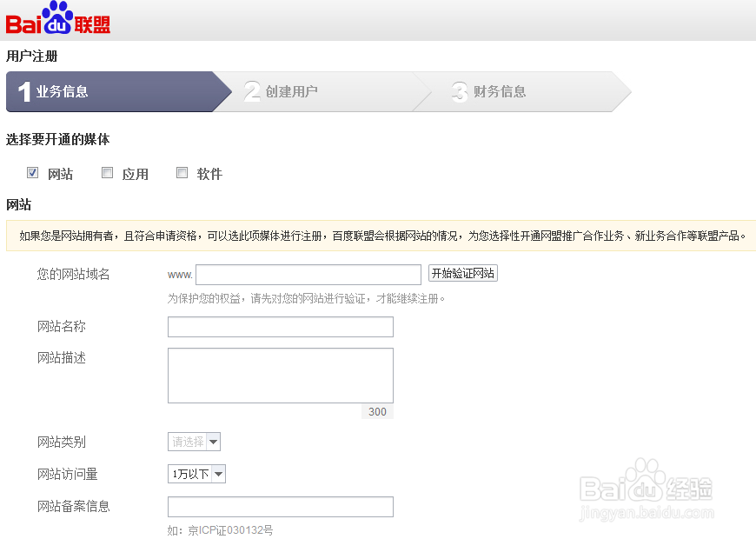Click the 300 character counter label

pos(376,411)
